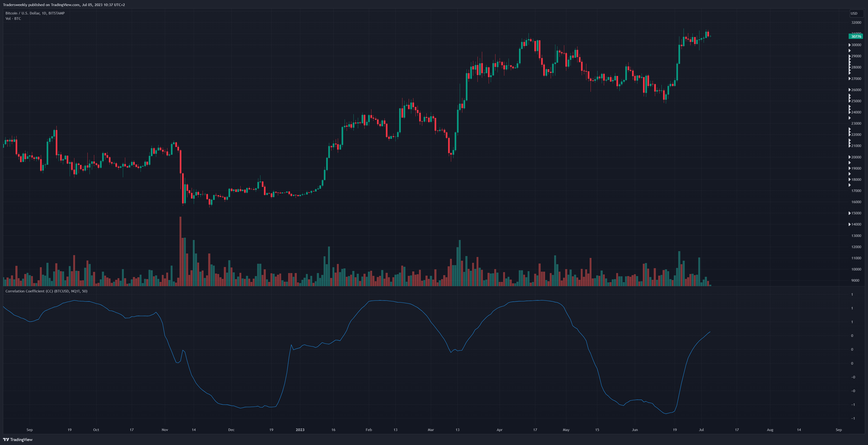Click the May date label on time axis
Screen dimensions: 868x445
(x=566, y=430)
